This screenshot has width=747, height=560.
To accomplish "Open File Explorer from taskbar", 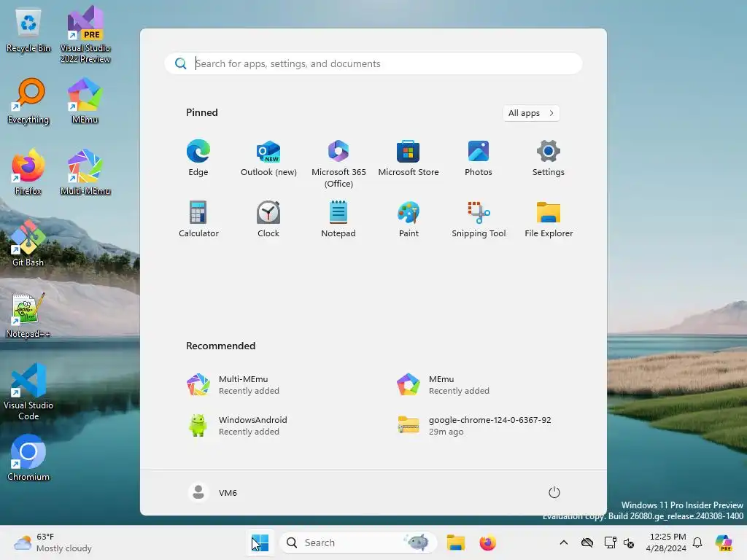I will pos(455,542).
